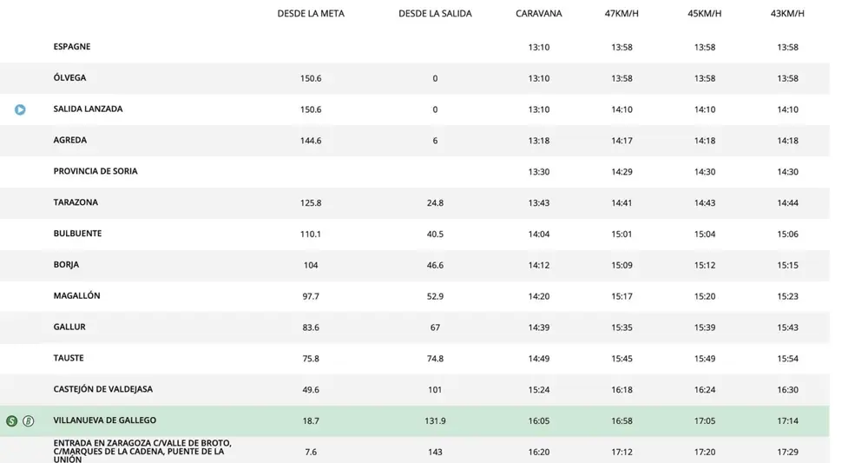Image resolution: width=868 pixels, height=463 pixels.
Task: Select the ÓLVEGA row name
Action: click(x=69, y=77)
